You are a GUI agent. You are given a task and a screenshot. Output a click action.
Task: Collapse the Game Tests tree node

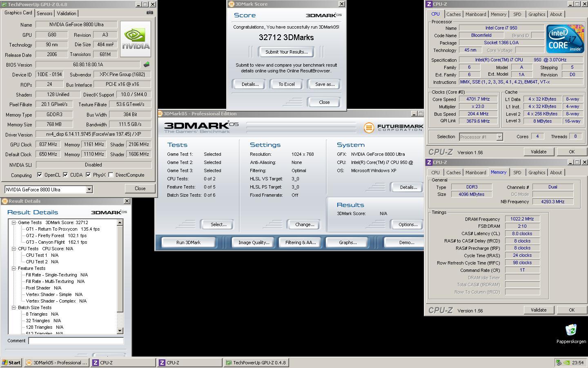13,222
